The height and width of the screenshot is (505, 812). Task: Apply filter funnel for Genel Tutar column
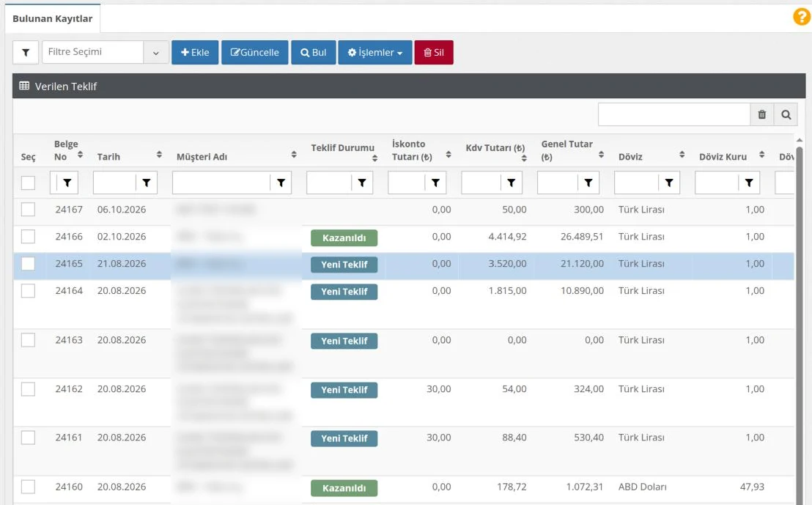[588, 183]
